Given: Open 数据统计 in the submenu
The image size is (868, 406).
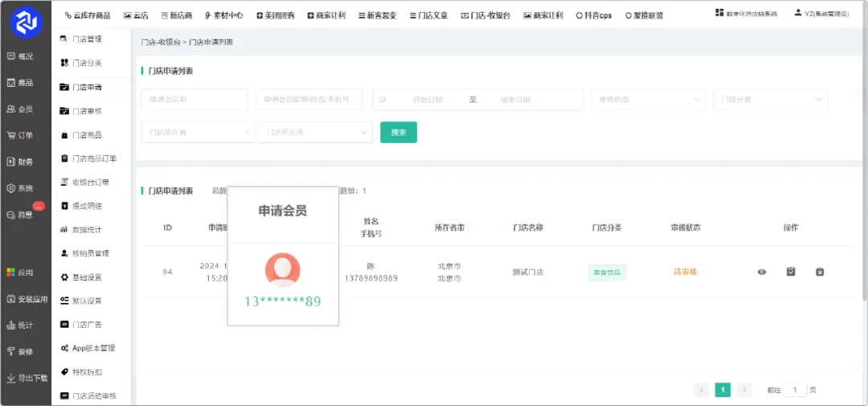Looking at the screenshot, I should click(x=81, y=230).
